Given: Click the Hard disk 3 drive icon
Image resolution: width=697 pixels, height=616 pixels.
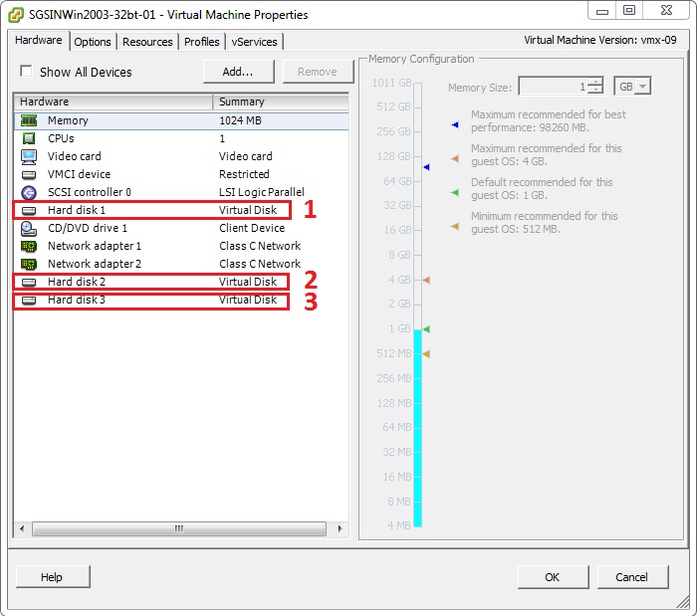Looking at the screenshot, I should coord(29,301).
